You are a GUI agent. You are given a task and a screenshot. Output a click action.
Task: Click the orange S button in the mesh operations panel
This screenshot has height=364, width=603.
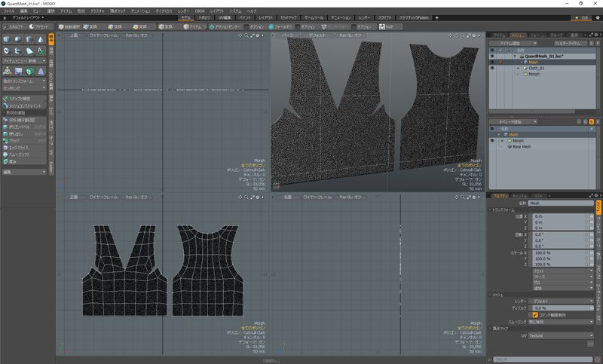[592, 122]
